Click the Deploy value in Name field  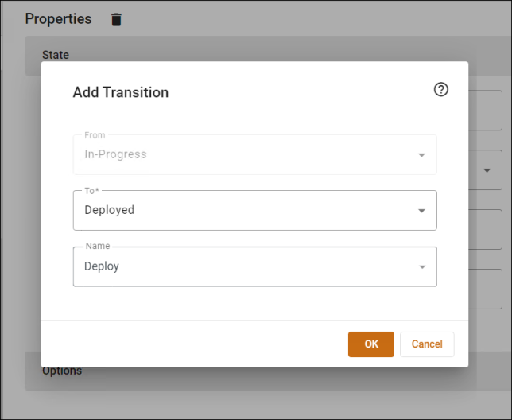[x=102, y=266]
